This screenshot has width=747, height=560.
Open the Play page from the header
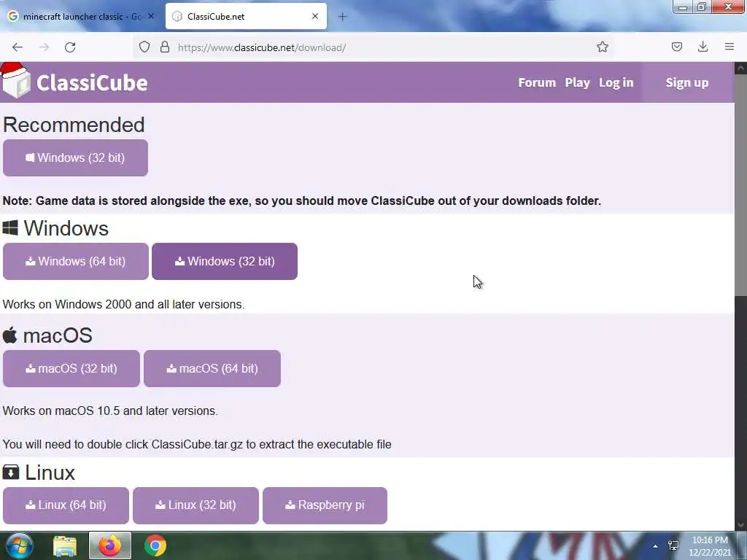click(578, 83)
